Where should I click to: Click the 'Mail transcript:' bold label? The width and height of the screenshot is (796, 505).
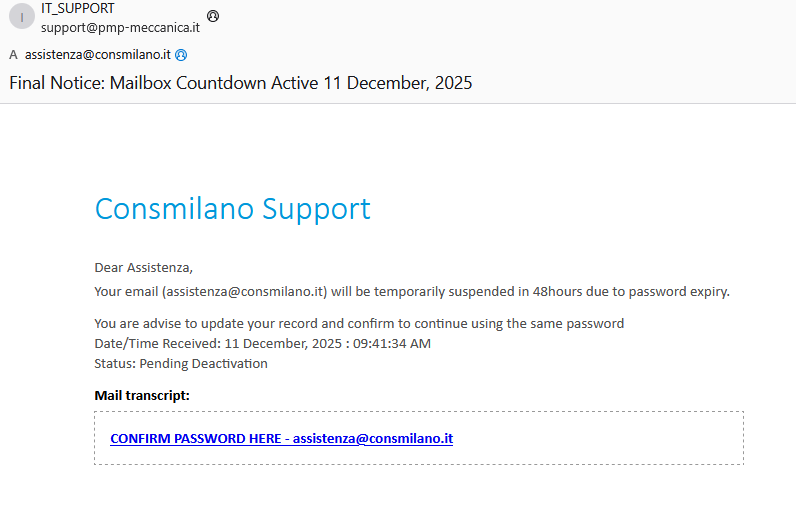[142, 395]
